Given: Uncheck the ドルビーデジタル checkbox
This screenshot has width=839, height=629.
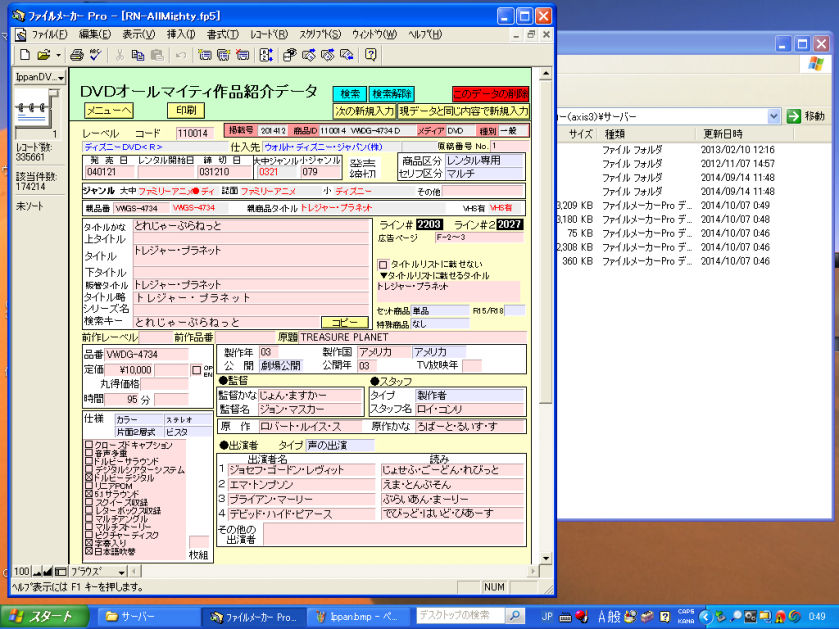Looking at the screenshot, I should coord(89,478).
